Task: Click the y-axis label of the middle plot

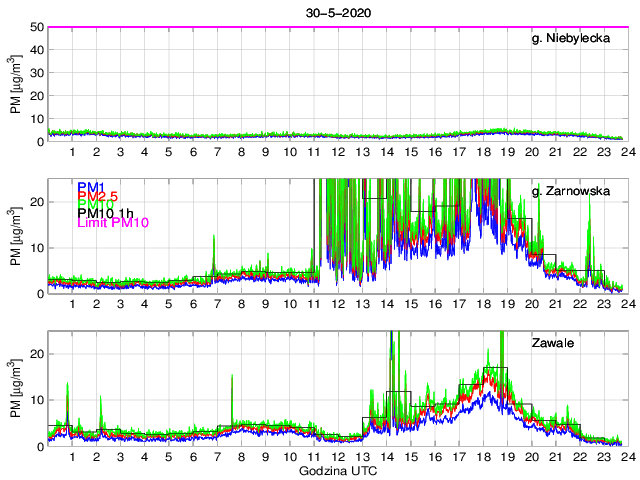Action: tap(17, 237)
